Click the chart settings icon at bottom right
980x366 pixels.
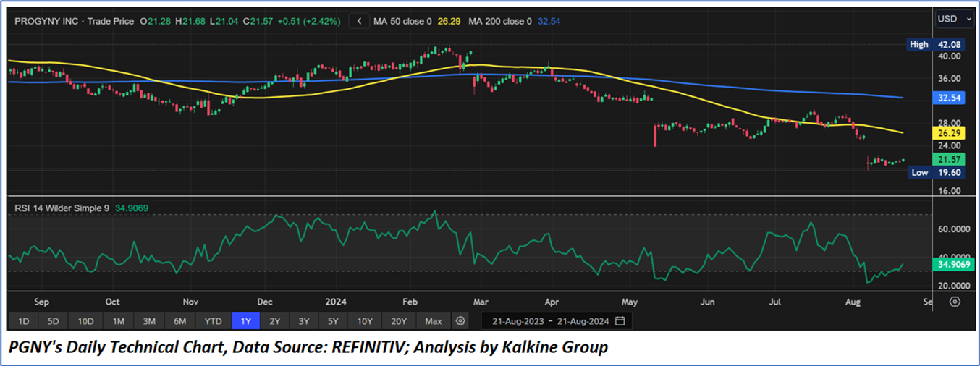click(955, 302)
